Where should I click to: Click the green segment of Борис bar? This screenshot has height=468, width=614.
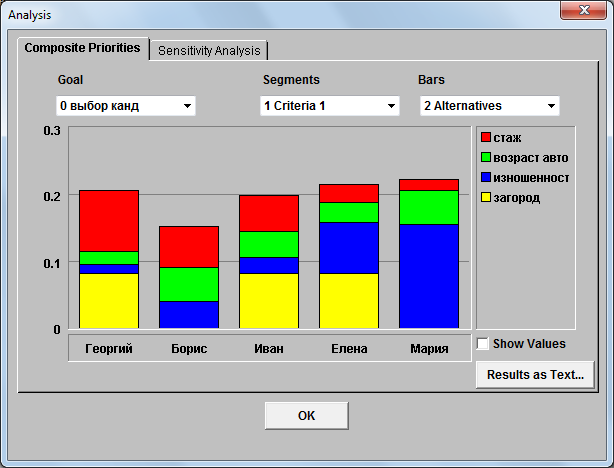[189, 284]
